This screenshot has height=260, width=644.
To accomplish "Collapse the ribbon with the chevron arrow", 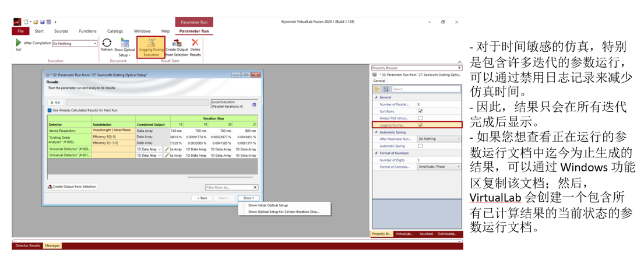I will coord(460,62).
